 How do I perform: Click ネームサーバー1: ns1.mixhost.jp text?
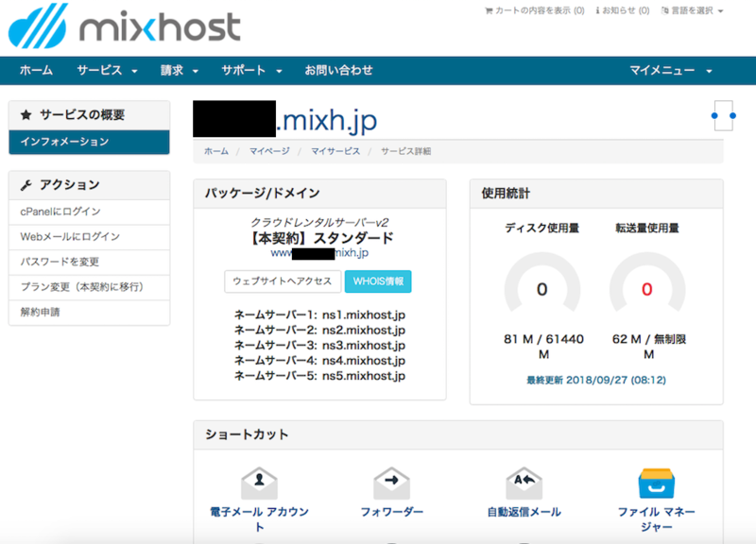(x=319, y=315)
